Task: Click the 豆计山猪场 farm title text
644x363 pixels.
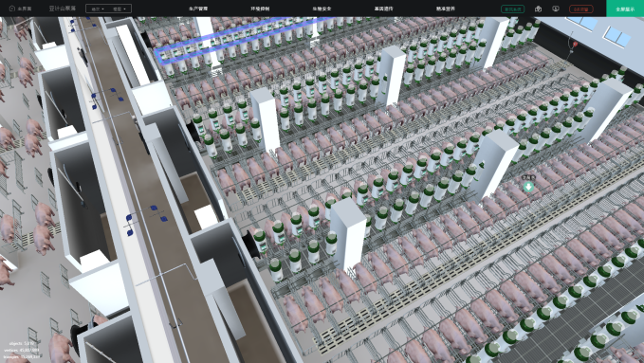Action: coord(63,9)
